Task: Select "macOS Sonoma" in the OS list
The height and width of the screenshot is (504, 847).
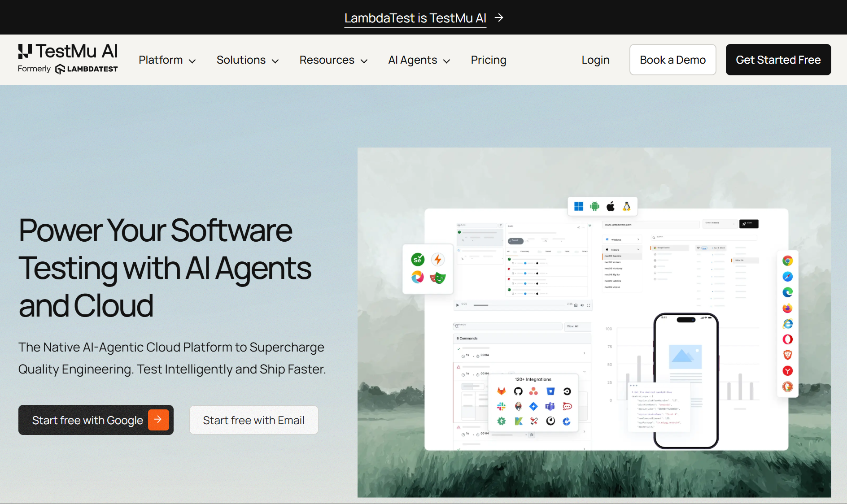Action: (x=622, y=256)
